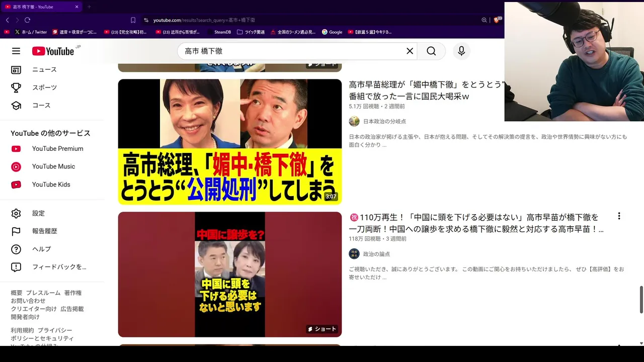This screenshot has height=362, width=644.
Task: Open the Brave shields icon
Action: (x=497, y=20)
